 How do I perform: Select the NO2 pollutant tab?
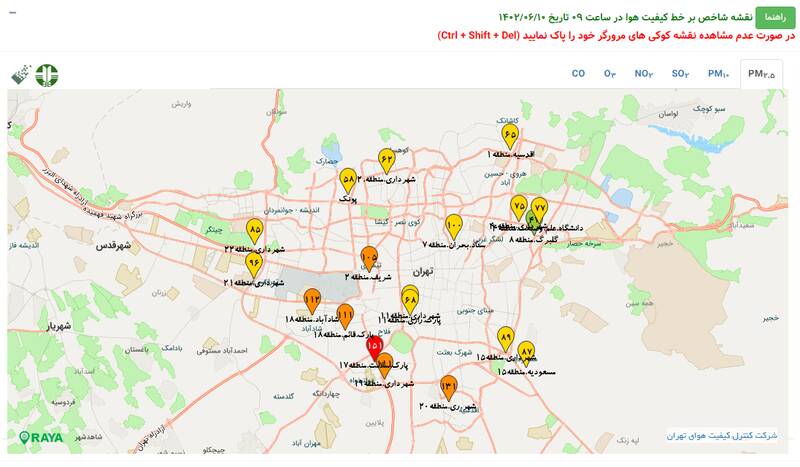(x=644, y=74)
